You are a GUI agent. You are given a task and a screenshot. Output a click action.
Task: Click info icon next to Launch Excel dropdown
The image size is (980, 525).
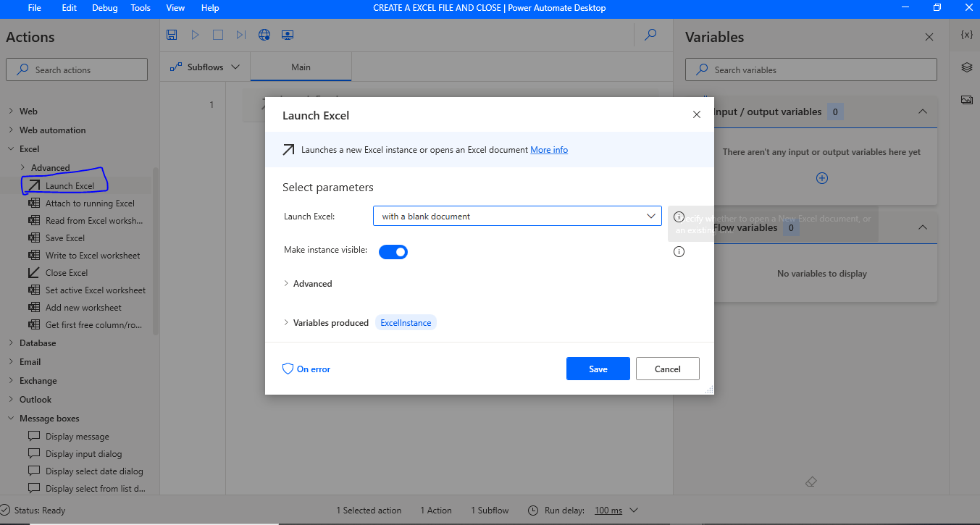point(679,217)
